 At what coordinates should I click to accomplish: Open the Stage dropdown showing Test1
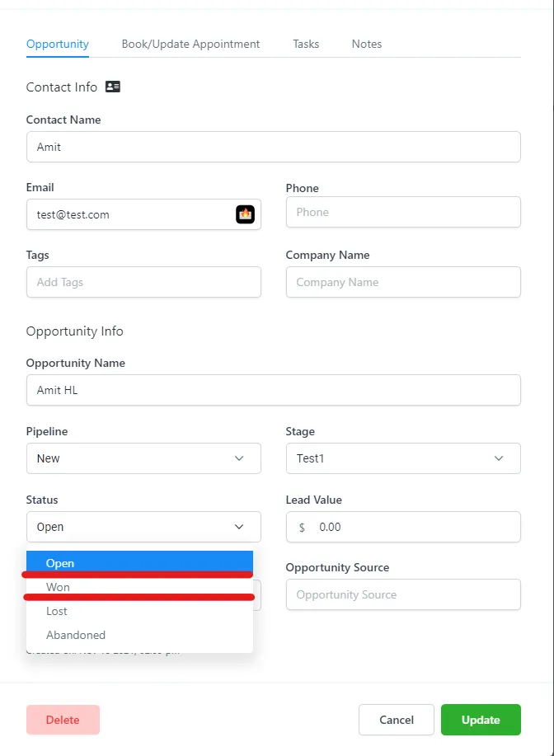click(403, 458)
